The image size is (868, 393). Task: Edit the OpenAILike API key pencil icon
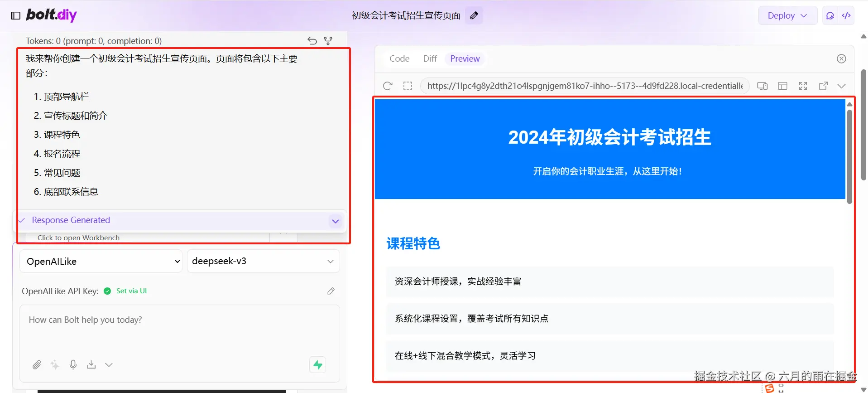click(331, 291)
